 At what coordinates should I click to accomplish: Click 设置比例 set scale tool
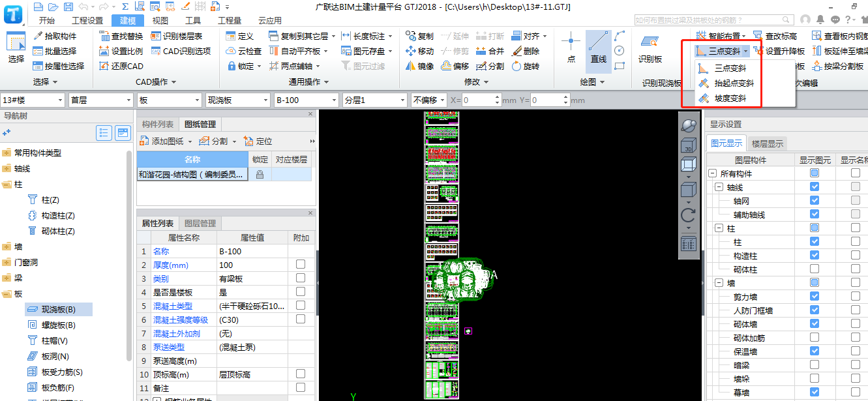(121, 51)
